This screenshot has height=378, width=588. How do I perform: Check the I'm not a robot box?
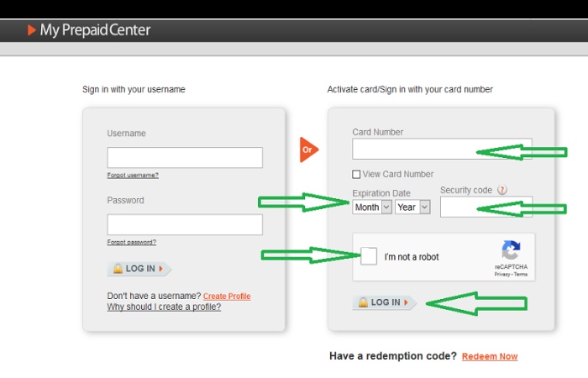[369, 256]
